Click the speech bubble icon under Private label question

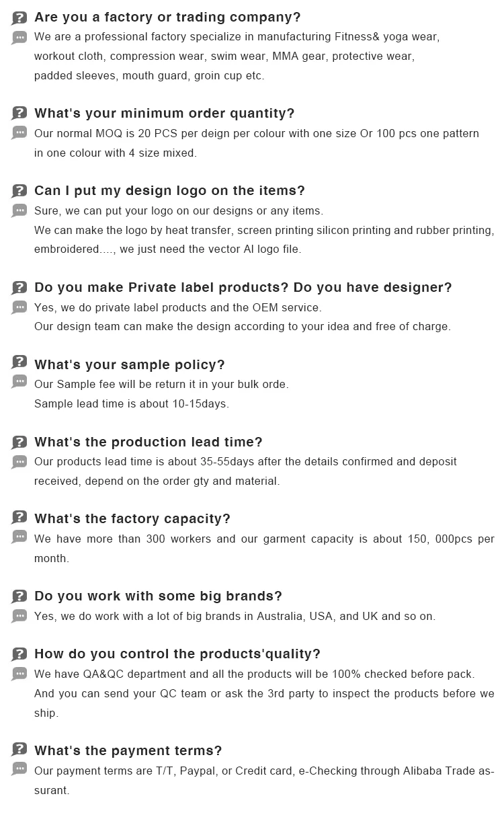(x=19, y=307)
